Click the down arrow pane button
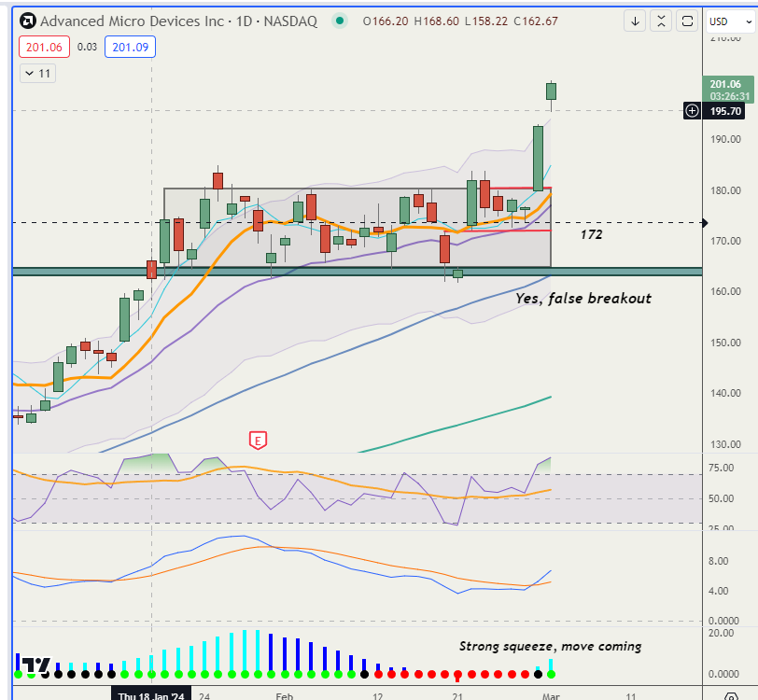Image resolution: width=758 pixels, height=700 pixels. coord(635,21)
